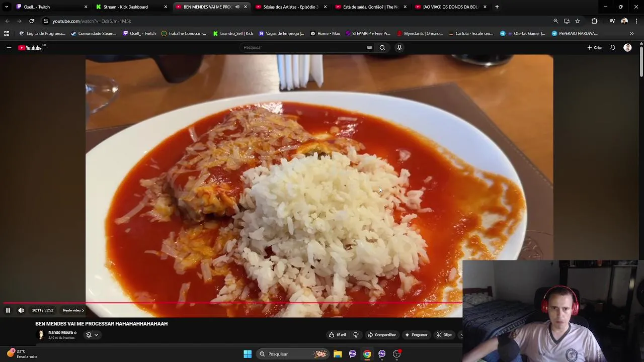Open the YouTube account avatar menu

(627, 48)
